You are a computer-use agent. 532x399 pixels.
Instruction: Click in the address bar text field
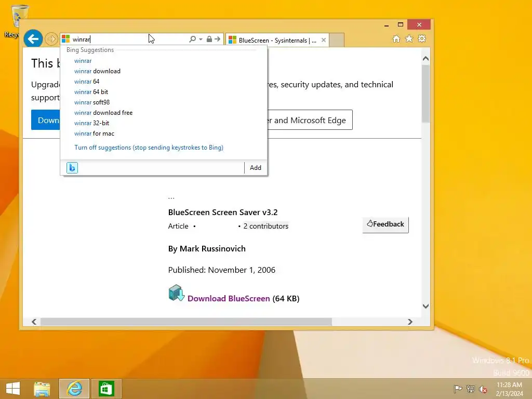point(129,39)
